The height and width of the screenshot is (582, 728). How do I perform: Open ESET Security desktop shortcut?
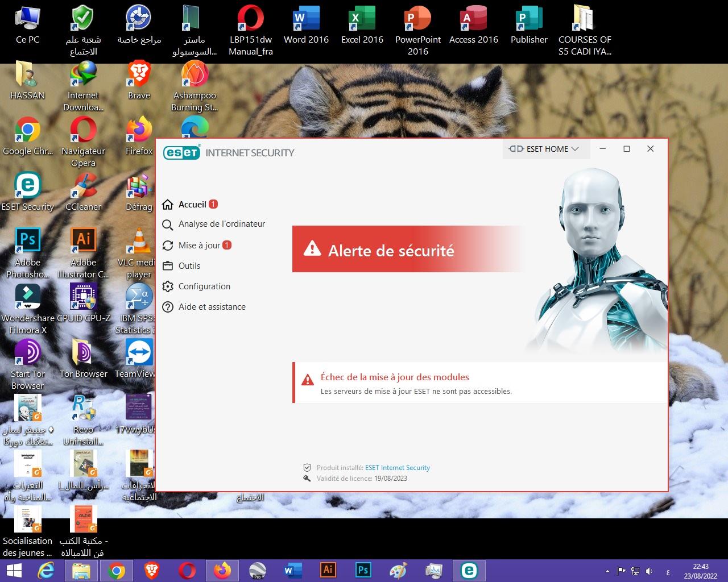[x=27, y=192]
